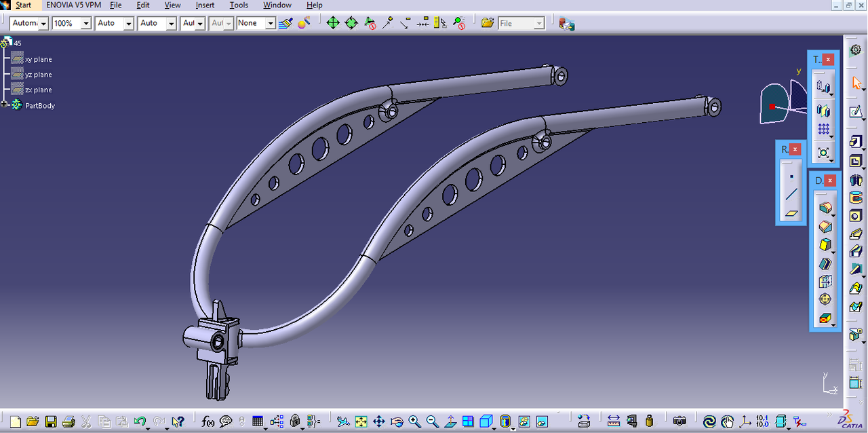This screenshot has height=433, width=868.
Task: Open the Isometric View quick view cube
Action: coord(486,422)
